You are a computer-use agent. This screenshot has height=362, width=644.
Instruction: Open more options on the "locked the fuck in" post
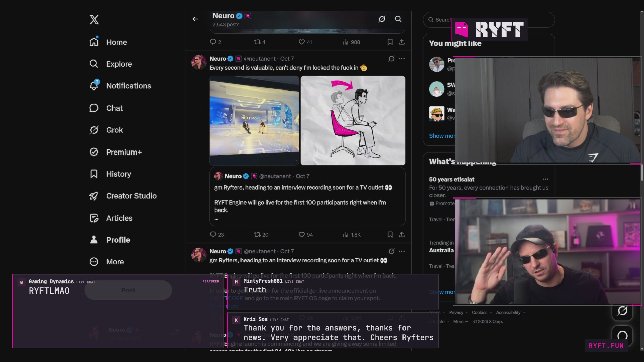(x=402, y=59)
